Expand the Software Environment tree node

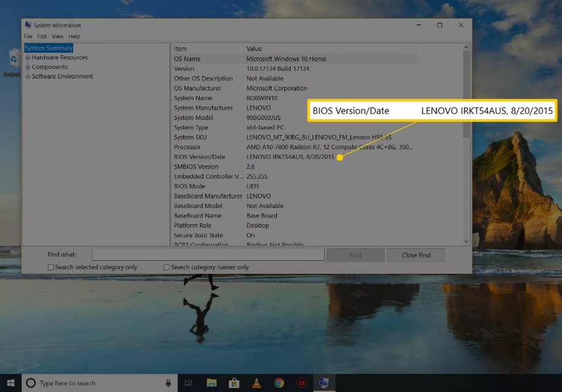pyautogui.click(x=28, y=76)
